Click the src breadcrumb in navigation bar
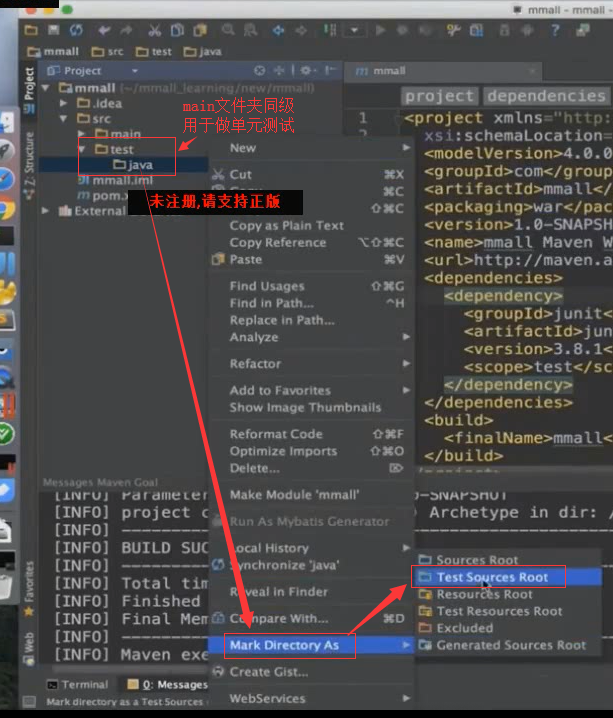 (107, 52)
